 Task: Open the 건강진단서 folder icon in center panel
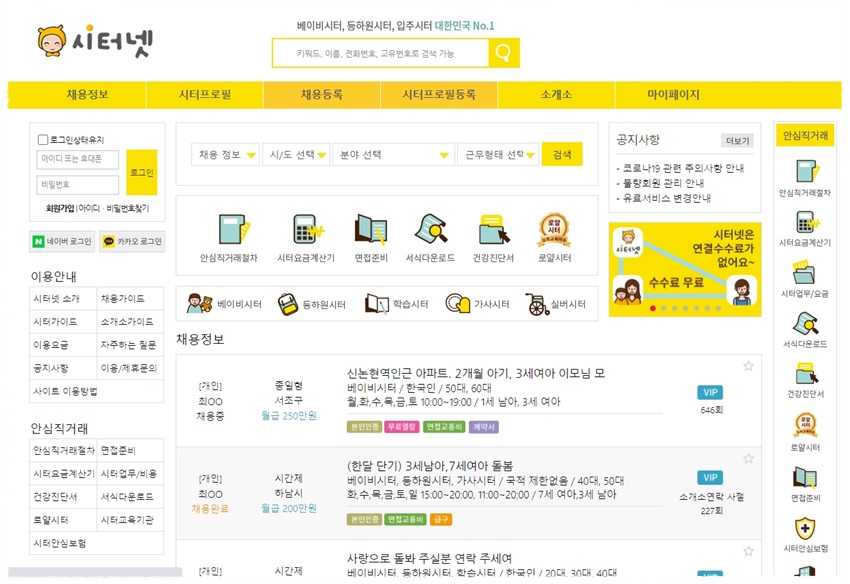click(493, 229)
